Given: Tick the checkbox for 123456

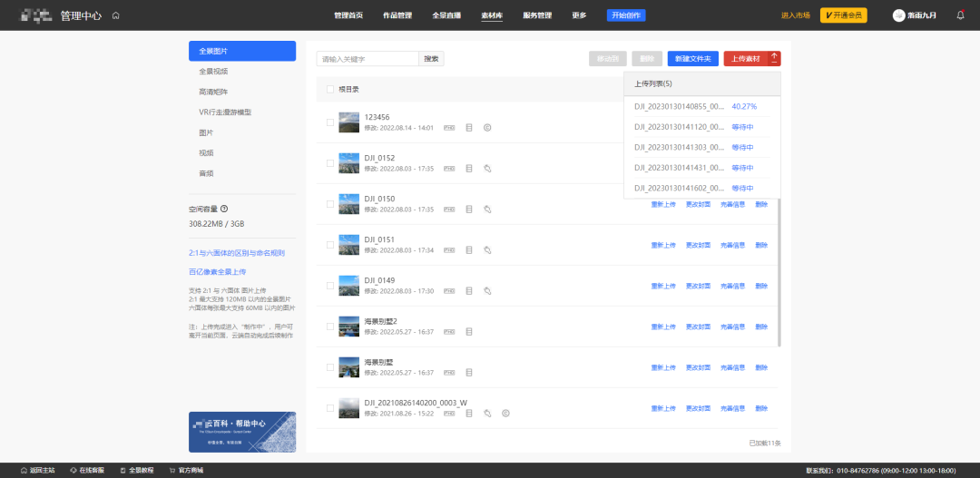Looking at the screenshot, I should click(x=330, y=122).
